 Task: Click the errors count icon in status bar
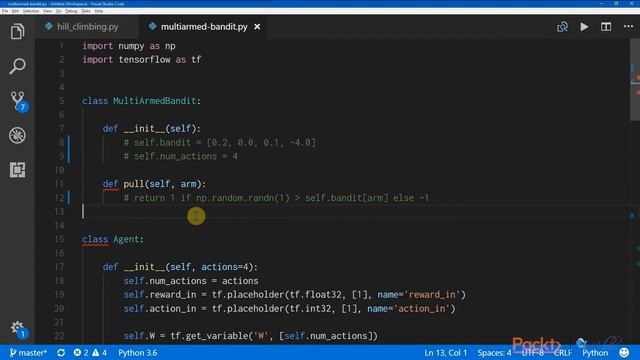click(80, 353)
